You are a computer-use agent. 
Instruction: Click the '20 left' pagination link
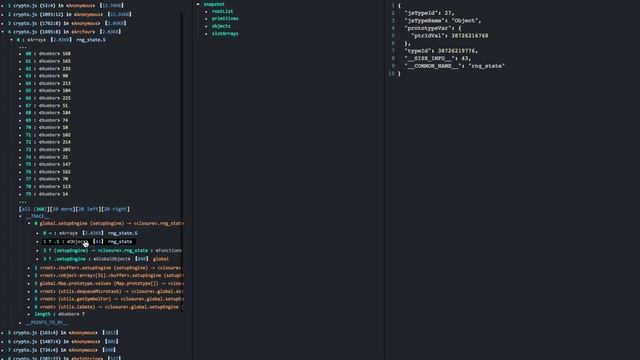click(88, 209)
